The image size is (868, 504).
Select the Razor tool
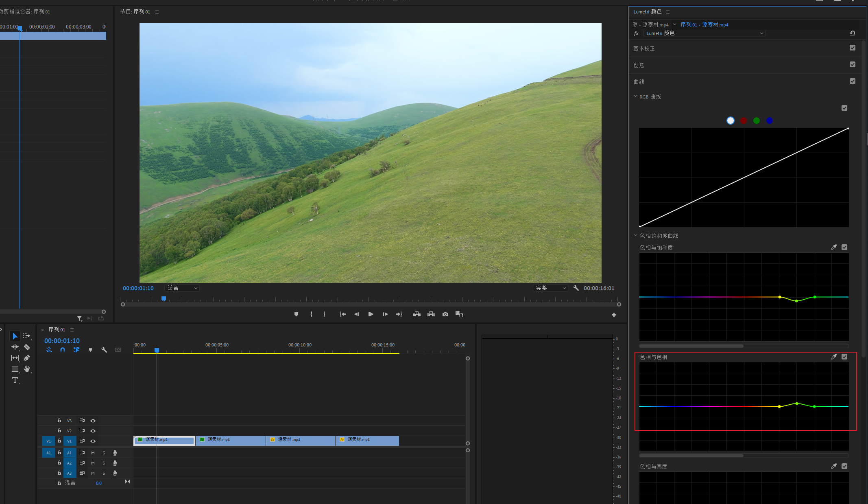[27, 347]
